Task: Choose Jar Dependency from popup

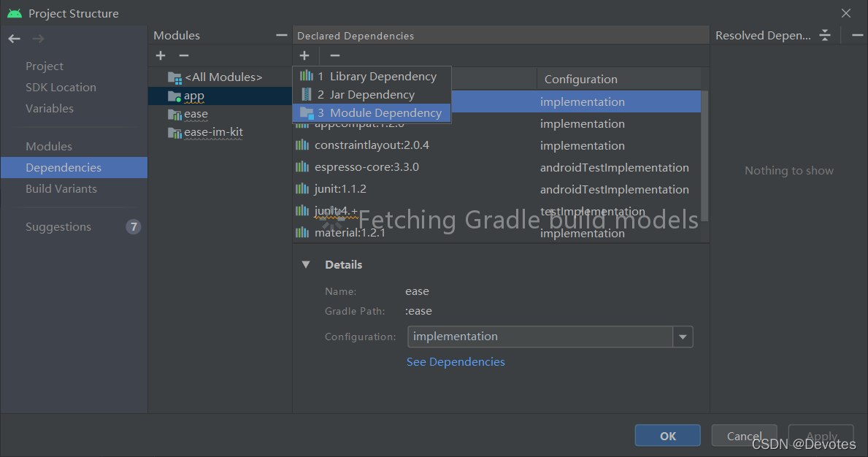Action: click(372, 95)
